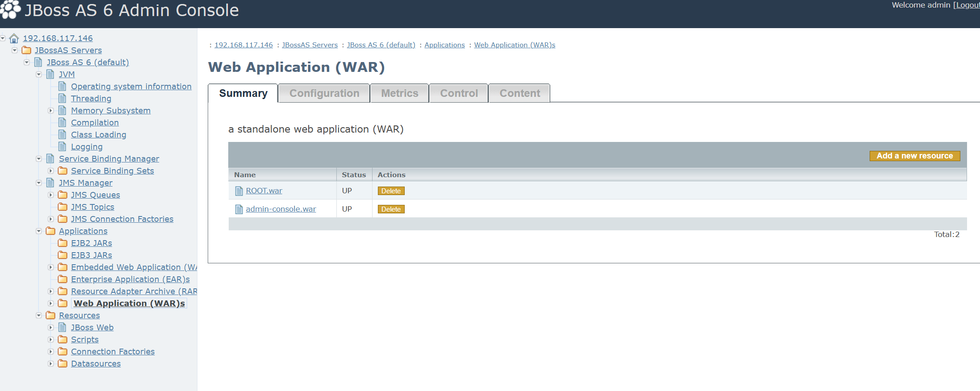Click the home icon beside 192.168.117.146
Image resolution: width=980 pixels, height=391 pixels.
[x=14, y=38]
